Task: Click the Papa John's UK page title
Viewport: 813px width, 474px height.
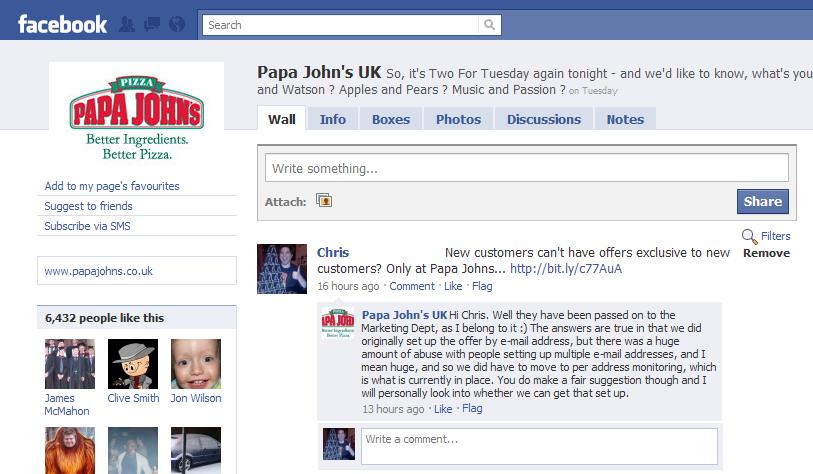Action: click(x=319, y=72)
